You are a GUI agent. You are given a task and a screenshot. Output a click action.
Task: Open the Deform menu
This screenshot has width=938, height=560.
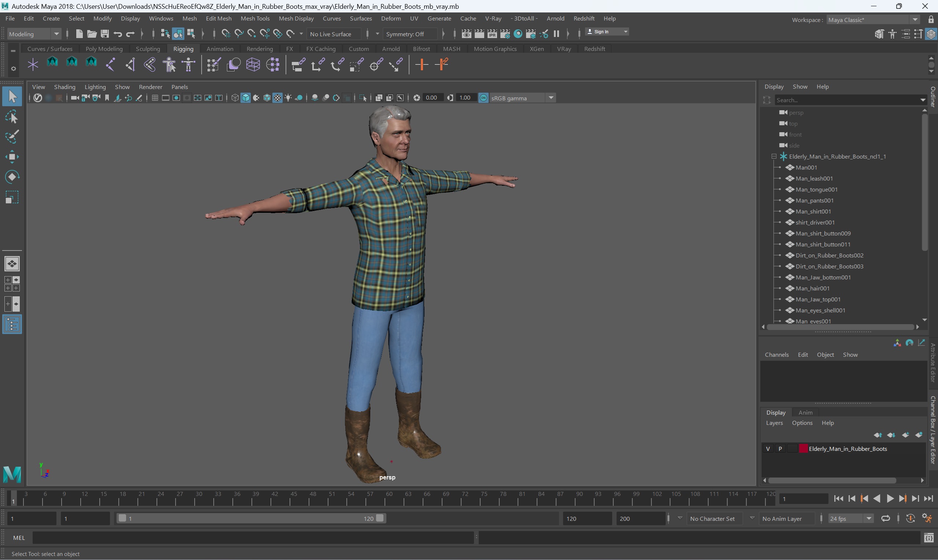(x=391, y=18)
